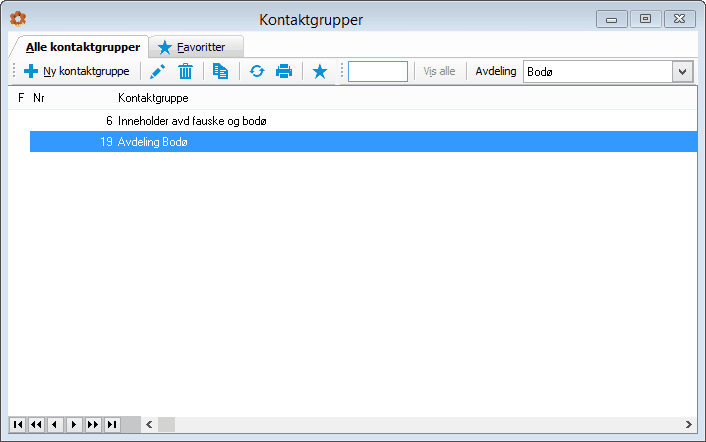Click the trash can delete icon
Image resolution: width=706 pixels, height=442 pixels.
pos(185,71)
